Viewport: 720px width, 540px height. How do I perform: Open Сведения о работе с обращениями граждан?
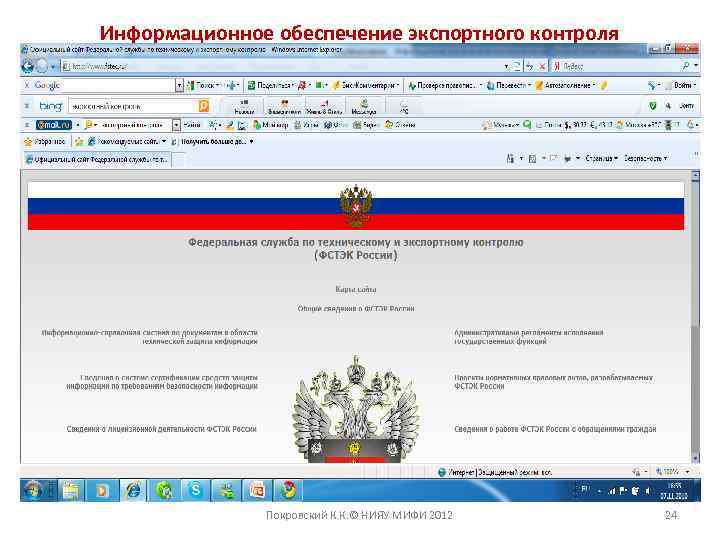555,429
